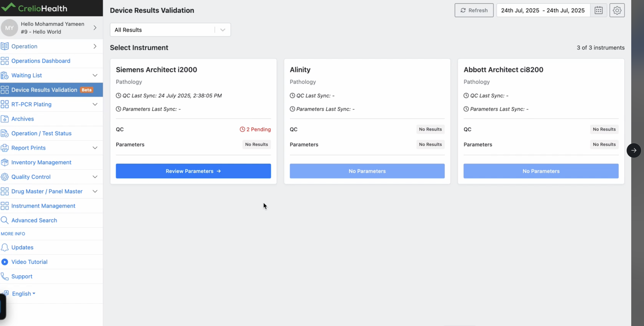
Task: Open the English language dropdown
Action: (24, 294)
